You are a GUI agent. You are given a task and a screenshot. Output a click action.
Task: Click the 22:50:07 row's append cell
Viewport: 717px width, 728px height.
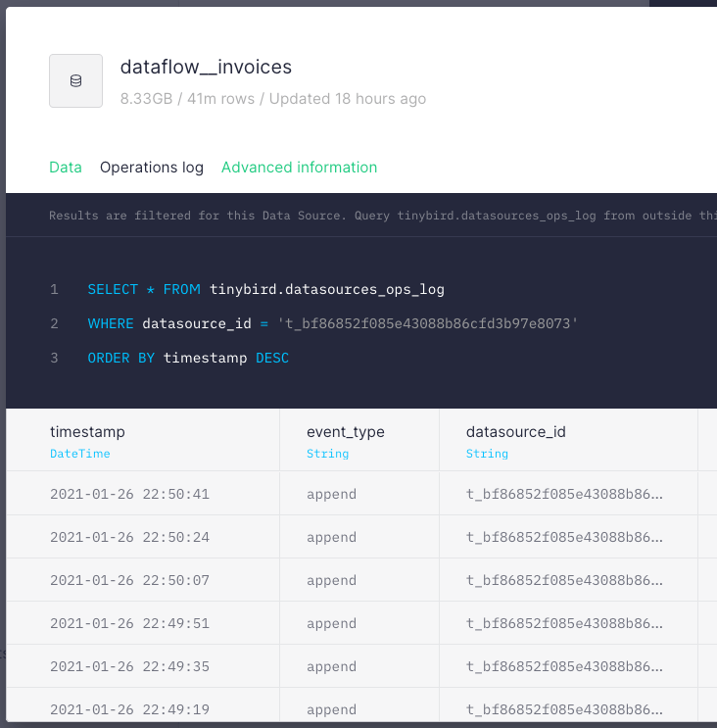pyautogui.click(x=331, y=580)
